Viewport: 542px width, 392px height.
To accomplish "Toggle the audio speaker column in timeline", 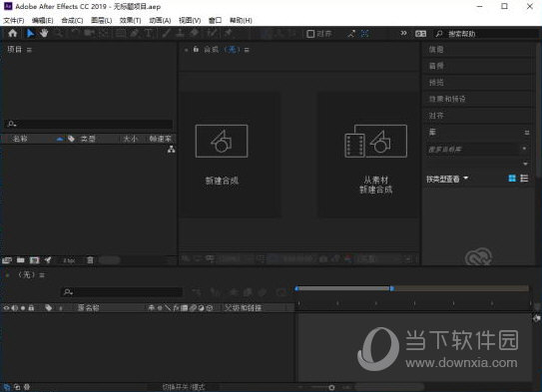I will tap(15, 308).
